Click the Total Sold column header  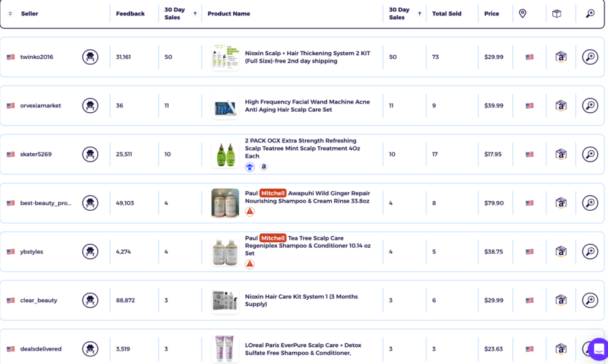point(446,14)
